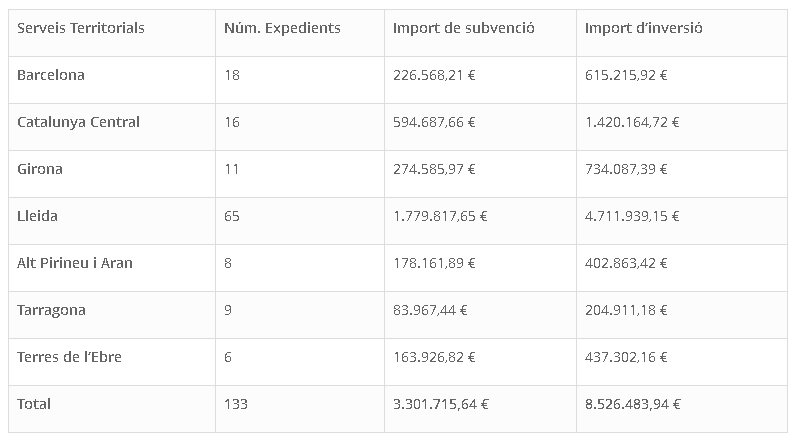
Task: Click the Total row label
Action: [x=34, y=404]
